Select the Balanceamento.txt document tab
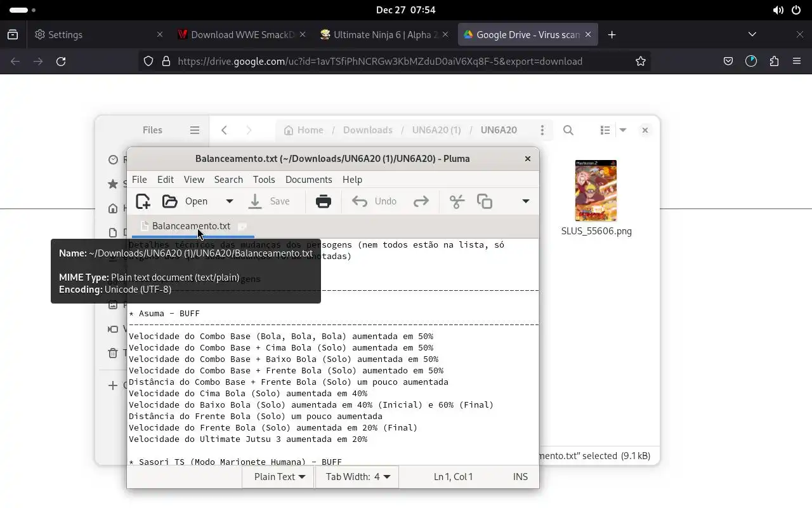Viewport: 812px width, 508px height. click(191, 226)
